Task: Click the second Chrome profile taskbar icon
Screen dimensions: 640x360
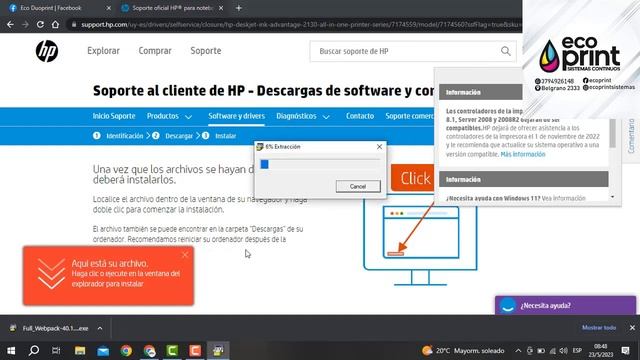Action: 149,351
